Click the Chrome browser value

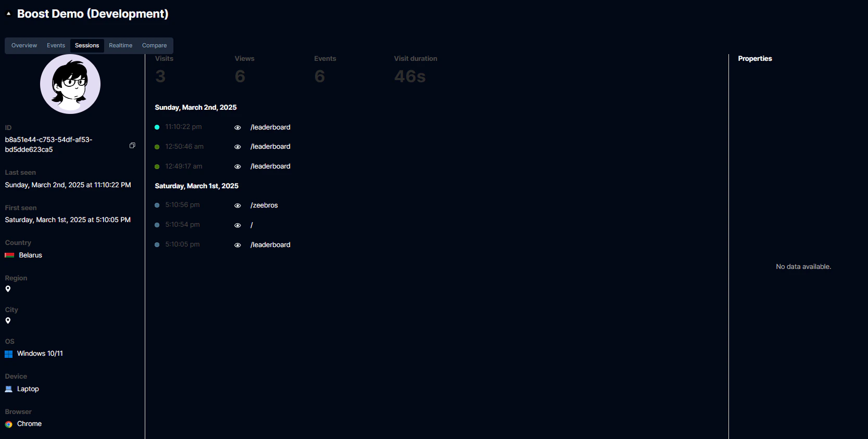point(29,424)
